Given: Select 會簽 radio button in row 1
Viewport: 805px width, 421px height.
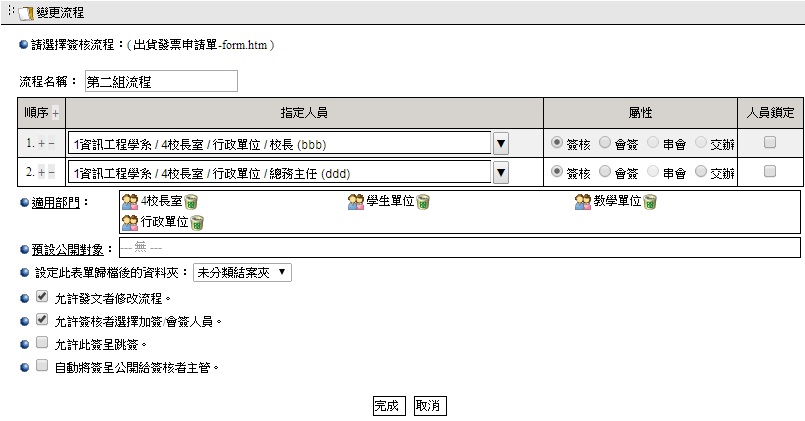Looking at the screenshot, I should pos(605,143).
